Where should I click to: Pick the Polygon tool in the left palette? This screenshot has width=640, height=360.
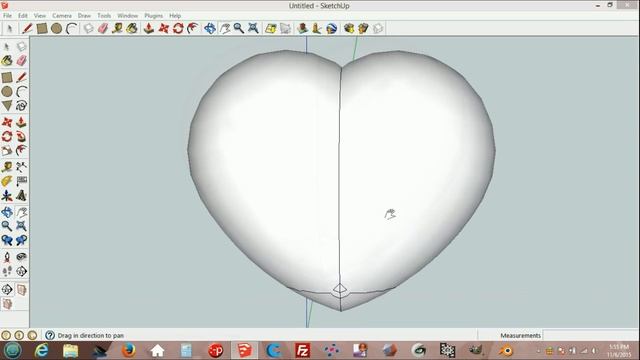pyautogui.click(x=7, y=106)
